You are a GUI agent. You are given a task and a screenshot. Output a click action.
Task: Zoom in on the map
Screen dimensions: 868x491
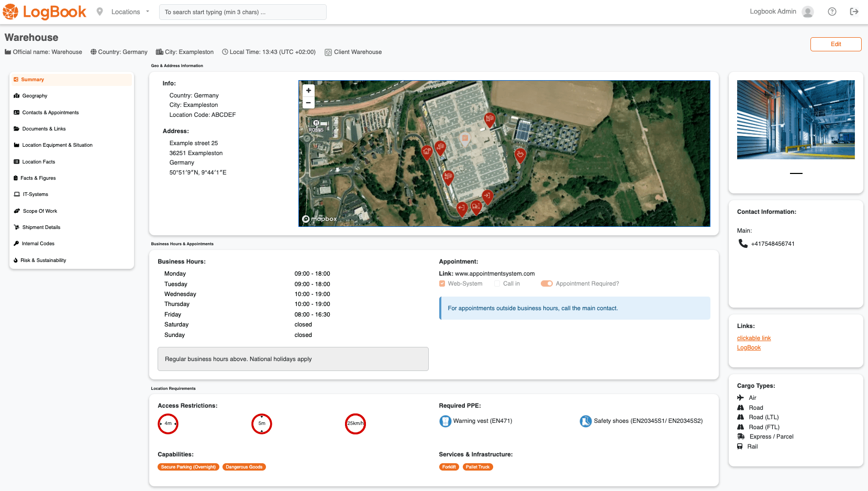[x=308, y=91]
